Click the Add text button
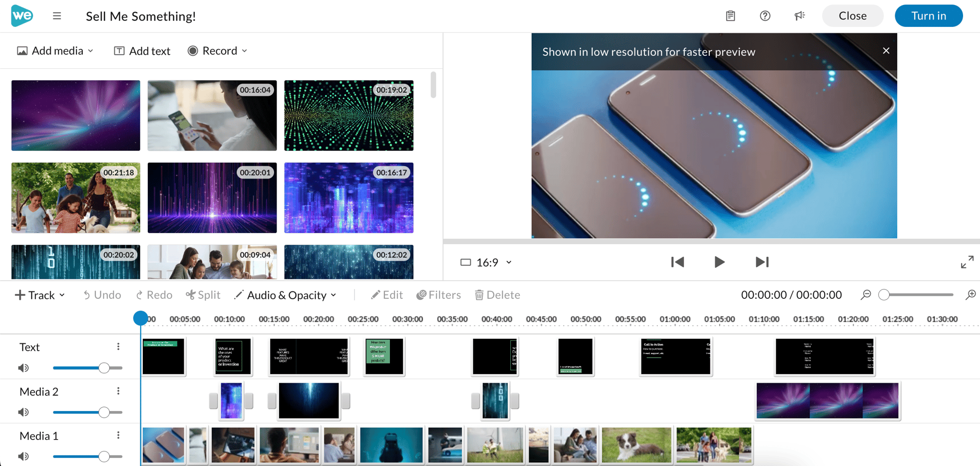This screenshot has width=980, height=466. coord(142,51)
